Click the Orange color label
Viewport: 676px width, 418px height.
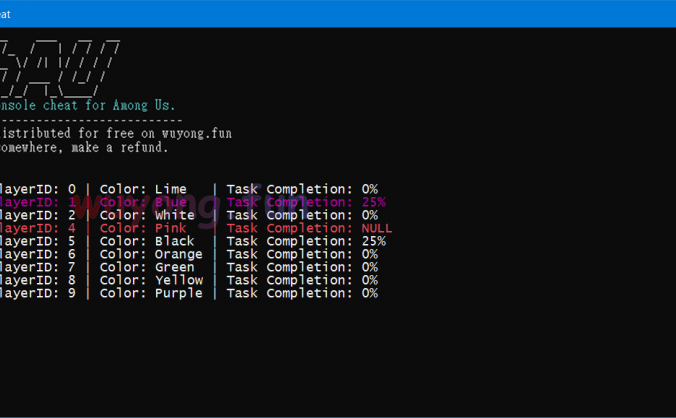click(x=179, y=254)
